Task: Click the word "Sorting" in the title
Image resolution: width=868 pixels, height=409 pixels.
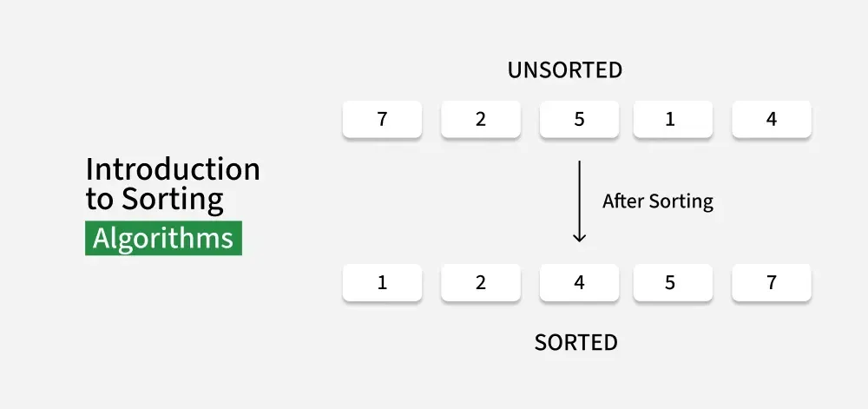Action: (172, 200)
